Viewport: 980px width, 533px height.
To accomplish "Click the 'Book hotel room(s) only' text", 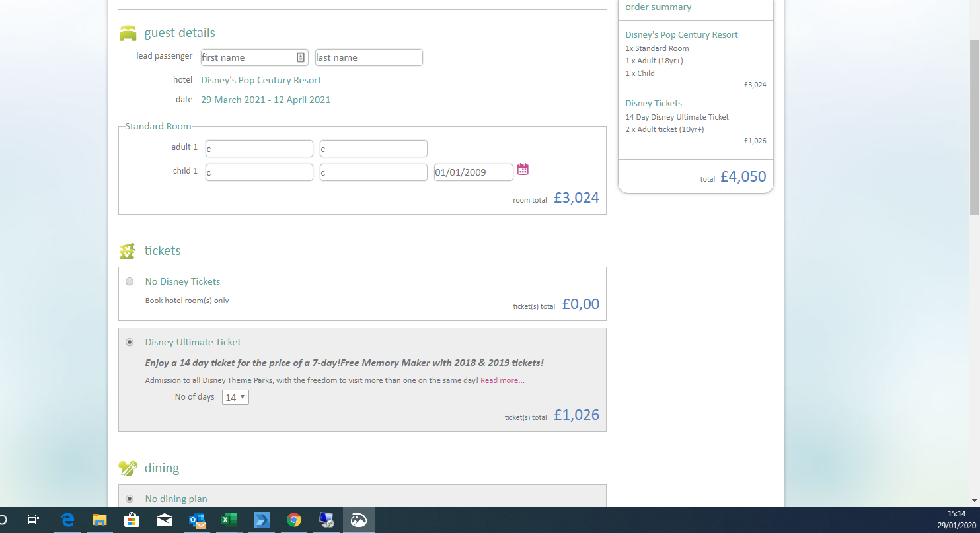I will (187, 301).
